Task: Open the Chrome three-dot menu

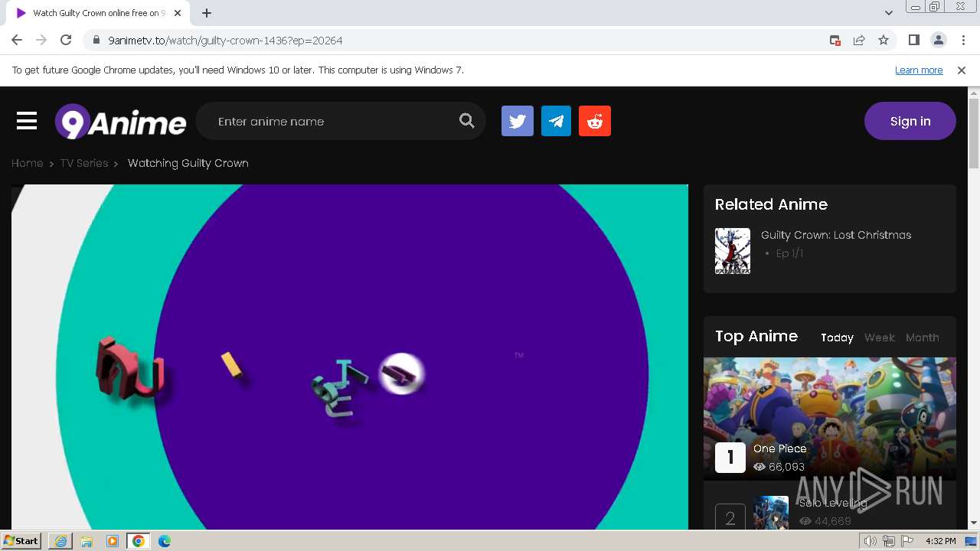Action: [x=963, y=40]
